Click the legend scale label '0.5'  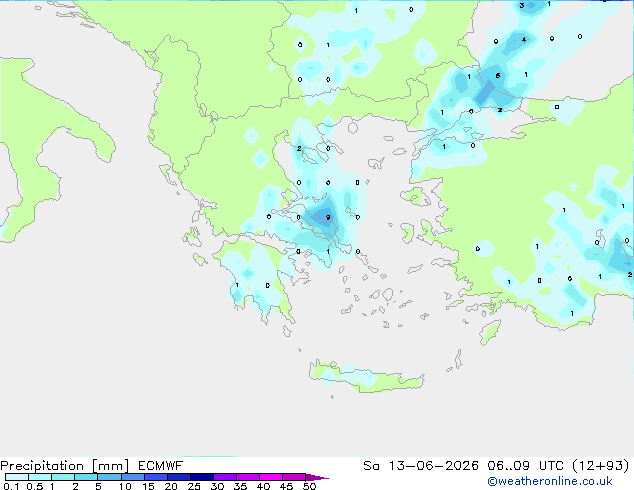(x=35, y=486)
